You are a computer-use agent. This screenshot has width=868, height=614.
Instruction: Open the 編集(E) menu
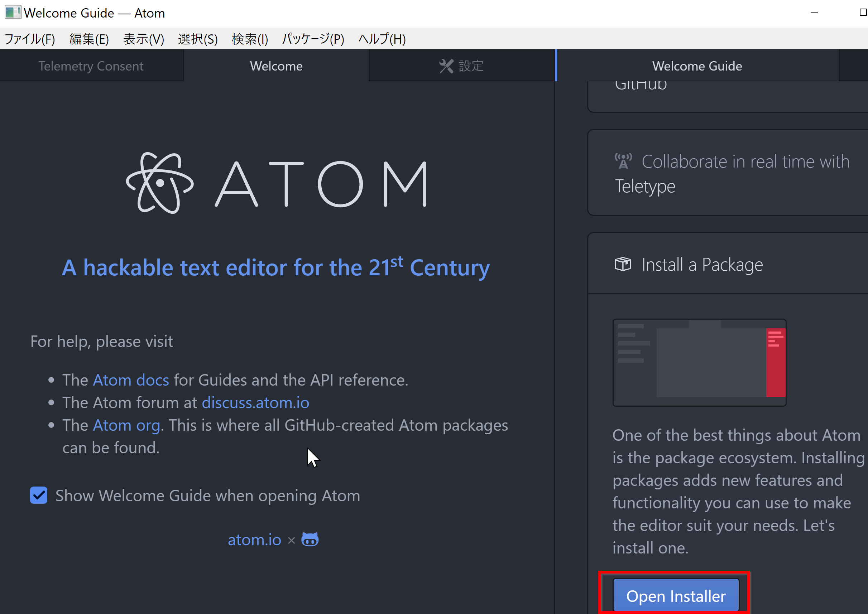tap(89, 39)
